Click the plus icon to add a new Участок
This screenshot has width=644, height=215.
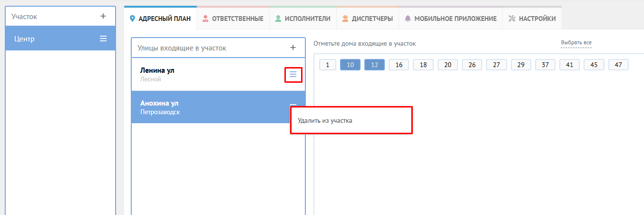[103, 16]
